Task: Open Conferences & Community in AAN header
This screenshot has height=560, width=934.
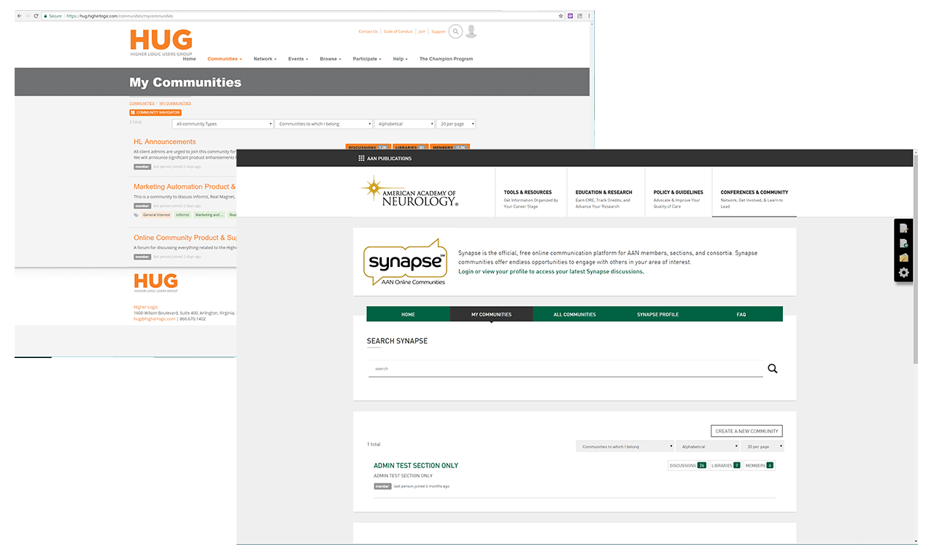Action: [x=754, y=193]
